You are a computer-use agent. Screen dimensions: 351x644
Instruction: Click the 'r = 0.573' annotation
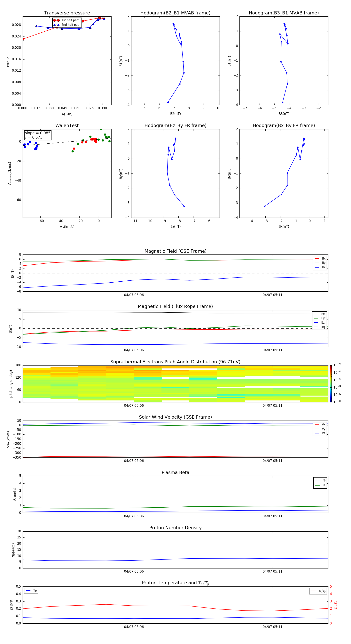(x=34, y=137)
